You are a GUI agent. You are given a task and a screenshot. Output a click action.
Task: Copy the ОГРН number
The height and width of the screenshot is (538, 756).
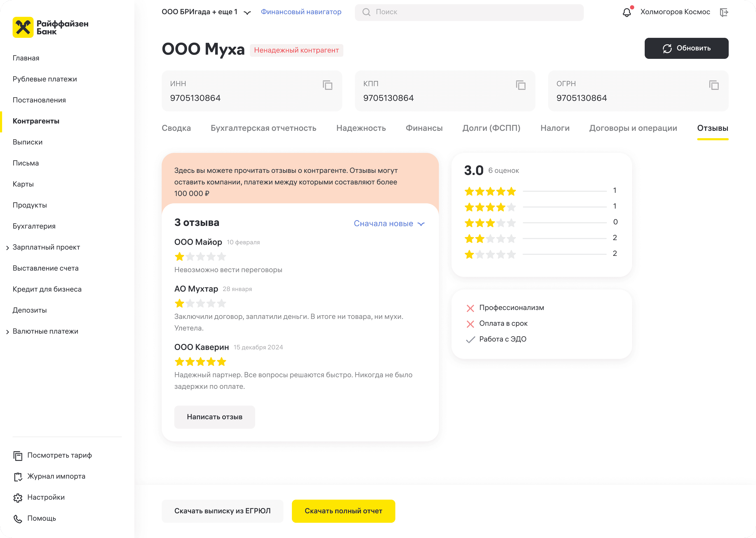[714, 85]
